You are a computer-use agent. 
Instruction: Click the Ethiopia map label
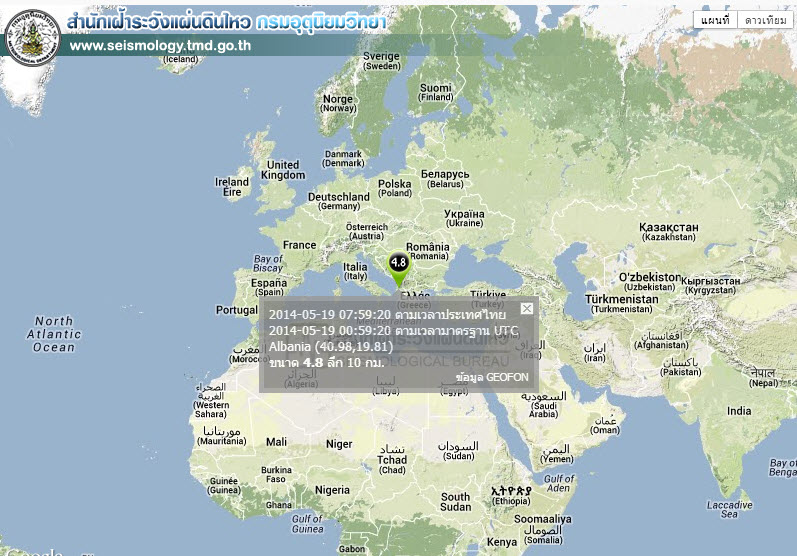click(511, 496)
